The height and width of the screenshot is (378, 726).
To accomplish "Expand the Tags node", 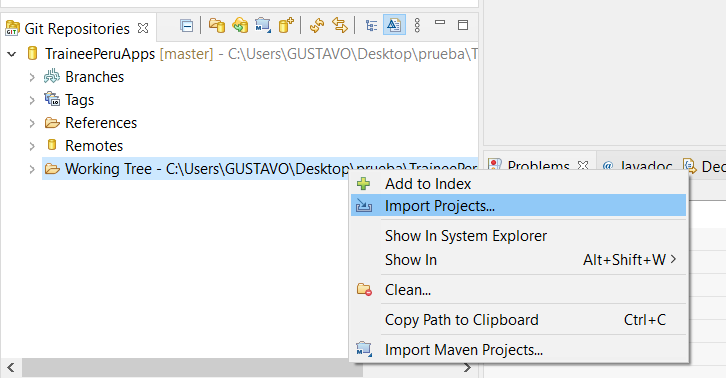I will tap(32, 100).
